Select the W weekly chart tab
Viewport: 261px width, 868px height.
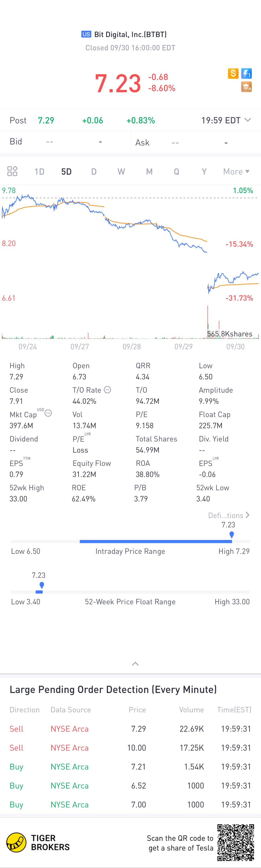(x=121, y=172)
